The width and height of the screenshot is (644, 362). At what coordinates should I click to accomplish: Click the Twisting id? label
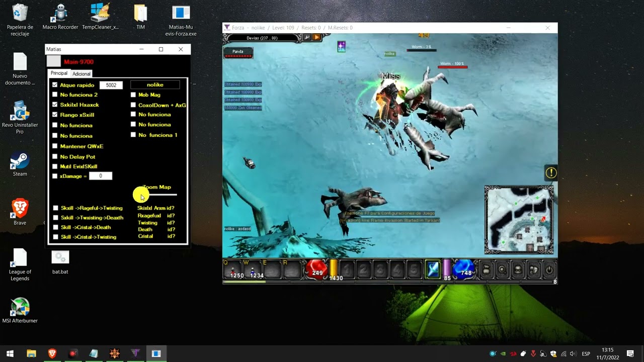(156, 223)
